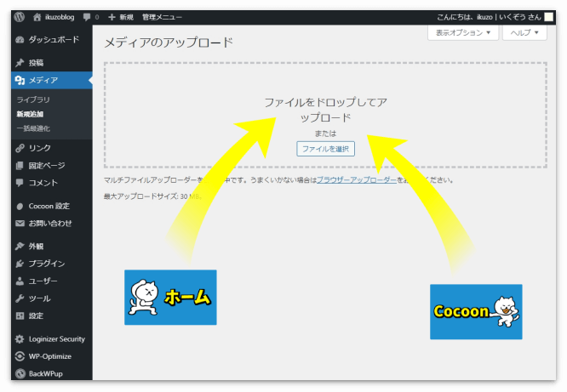
Task: Click 新規 in the top admin bar
Action: (127, 17)
